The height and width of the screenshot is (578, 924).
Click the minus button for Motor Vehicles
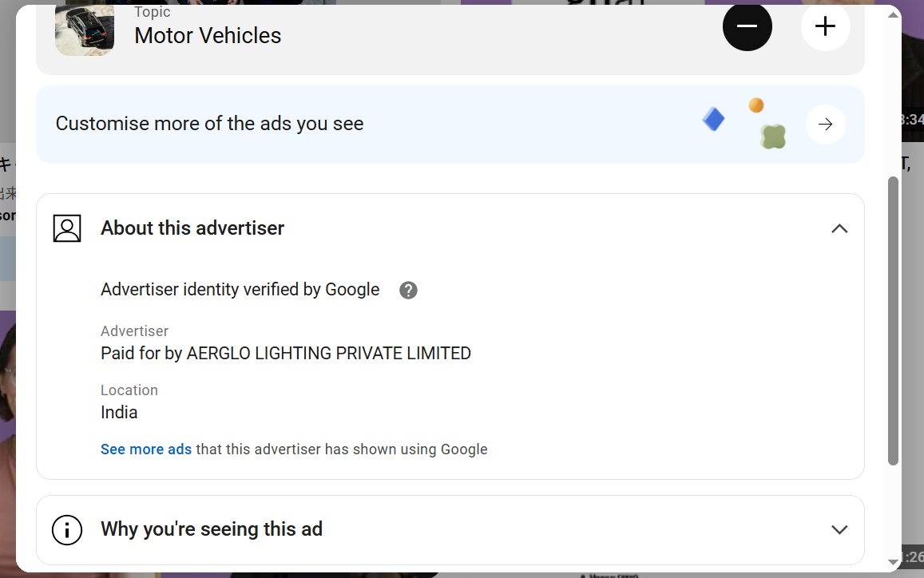point(748,26)
